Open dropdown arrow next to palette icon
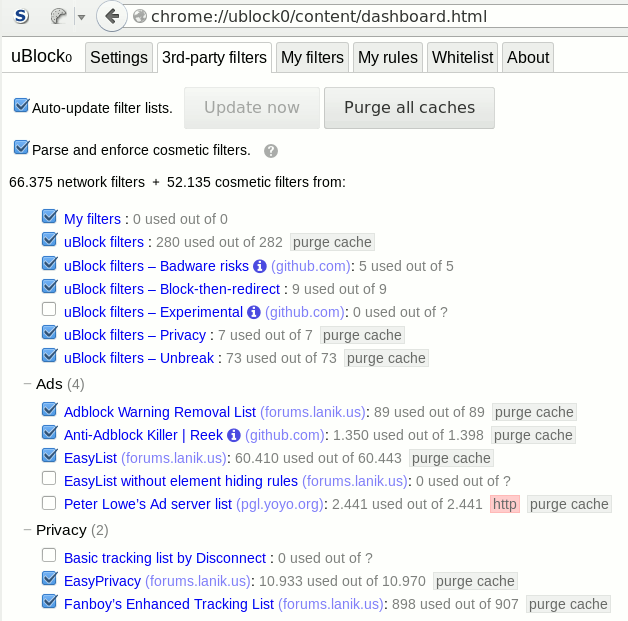628x621 pixels. pos(81,17)
